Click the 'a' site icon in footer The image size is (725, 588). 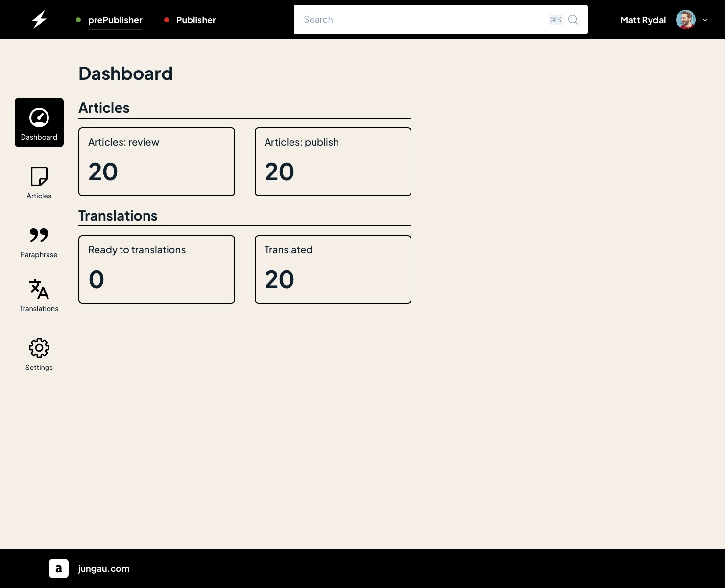coord(59,568)
